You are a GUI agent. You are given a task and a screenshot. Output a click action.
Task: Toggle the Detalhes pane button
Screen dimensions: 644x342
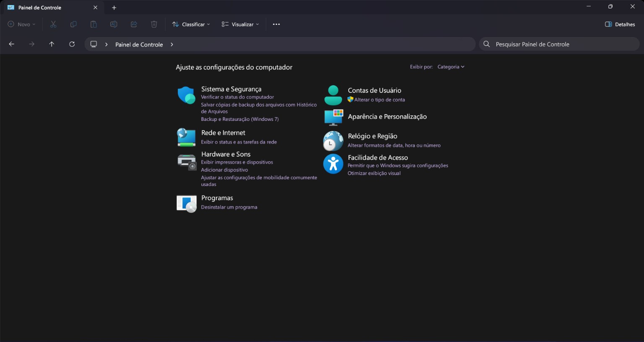pos(620,24)
